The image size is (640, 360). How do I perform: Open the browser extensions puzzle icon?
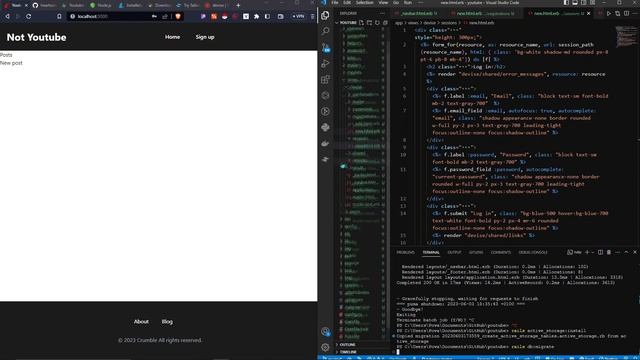pyautogui.click(x=256, y=16)
